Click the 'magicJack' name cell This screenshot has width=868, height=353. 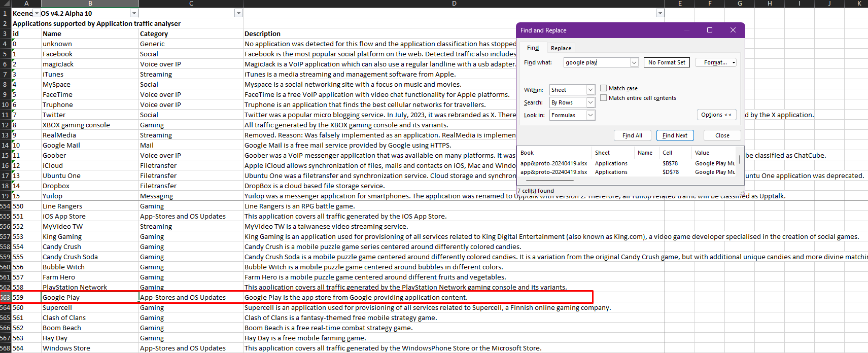[90, 64]
